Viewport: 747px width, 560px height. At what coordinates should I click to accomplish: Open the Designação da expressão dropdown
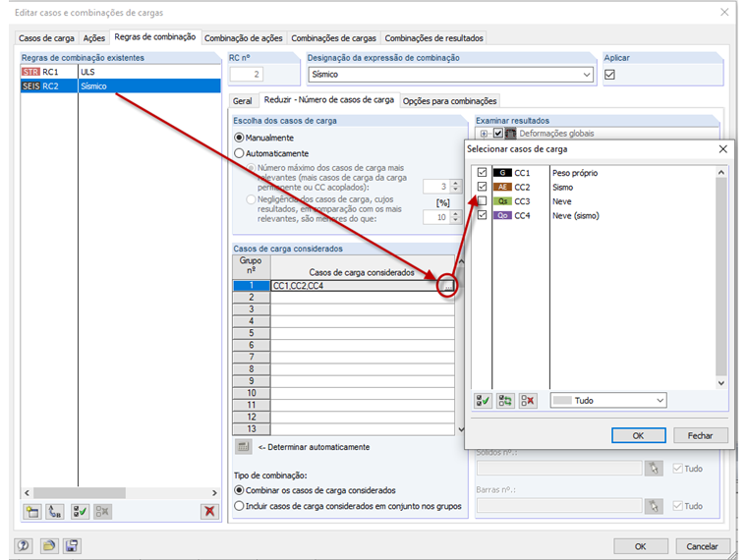click(x=587, y=75)
